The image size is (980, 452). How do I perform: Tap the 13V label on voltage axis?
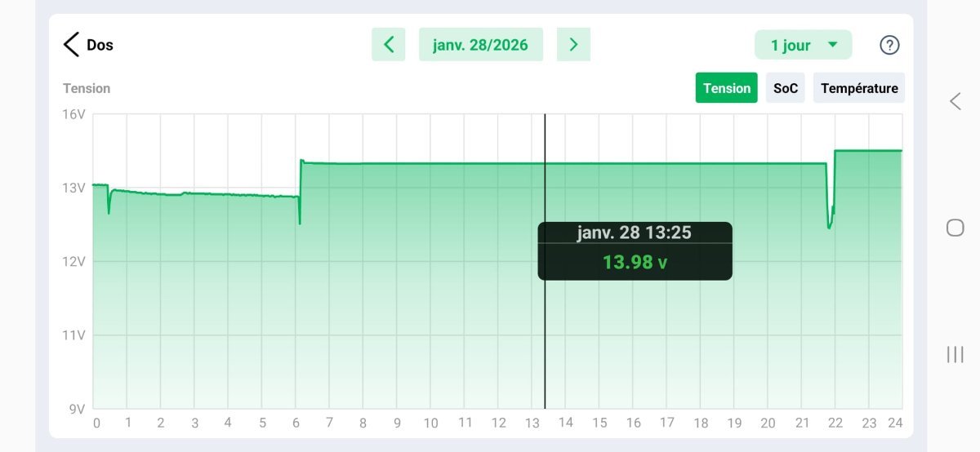[76, 188]
